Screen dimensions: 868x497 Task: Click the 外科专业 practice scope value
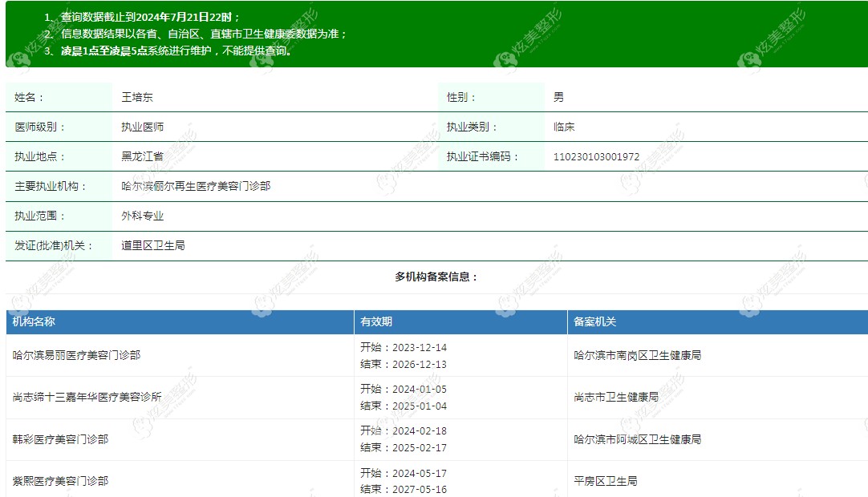click(x=142, y=216)
